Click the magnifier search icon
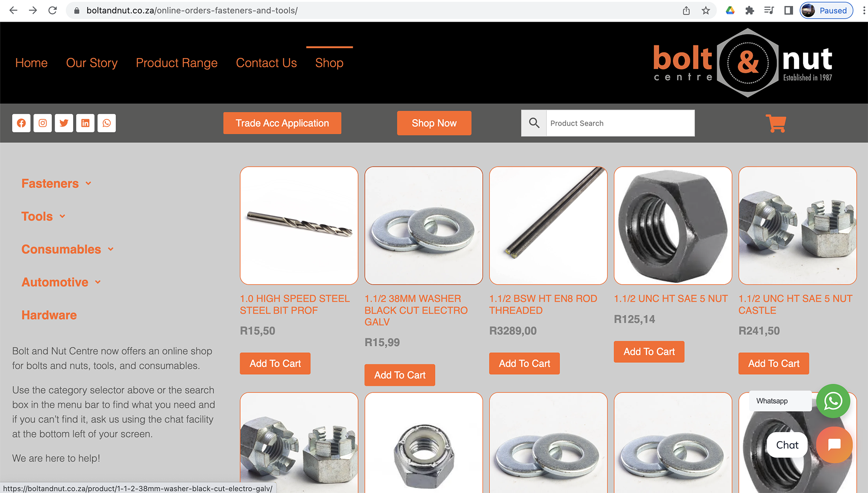Image resolution: width=868 pixels, height=493 pixels. (534, 123)
